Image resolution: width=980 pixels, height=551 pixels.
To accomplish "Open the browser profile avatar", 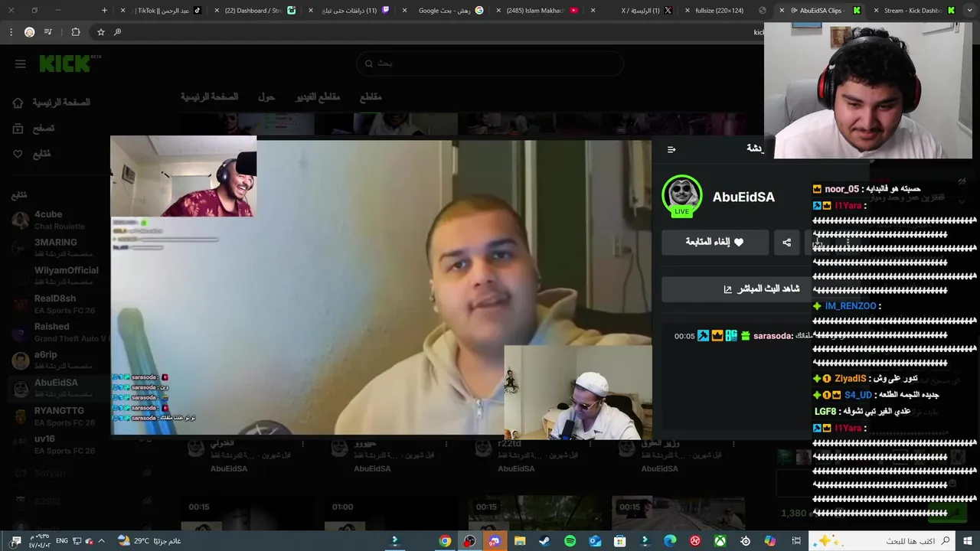I will point(29,32).
